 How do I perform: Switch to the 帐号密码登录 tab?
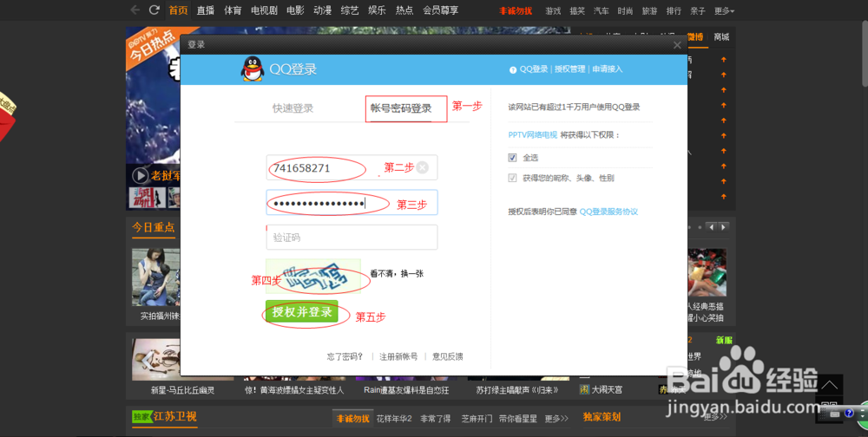click(x=401, y=108)
